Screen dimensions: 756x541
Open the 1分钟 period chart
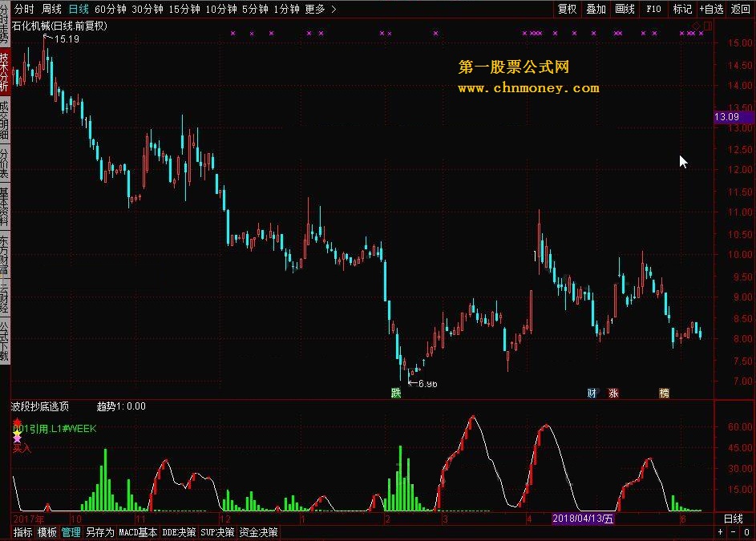coord(286,9)
